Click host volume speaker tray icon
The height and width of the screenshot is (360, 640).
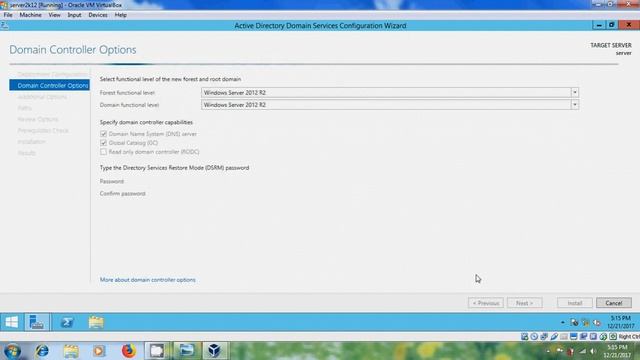[x=593, y=351]
